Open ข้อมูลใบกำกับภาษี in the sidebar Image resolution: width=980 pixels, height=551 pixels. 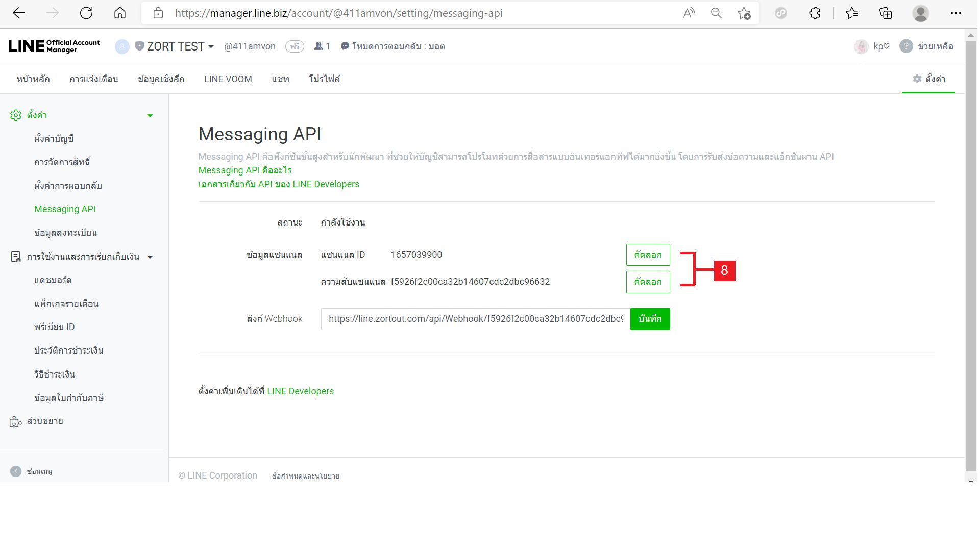69,398
